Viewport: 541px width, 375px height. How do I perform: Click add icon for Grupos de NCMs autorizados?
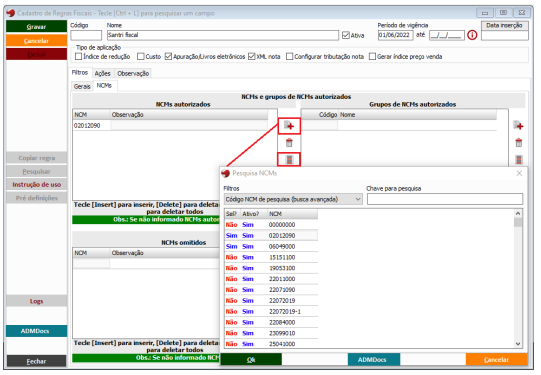point(518,126)
